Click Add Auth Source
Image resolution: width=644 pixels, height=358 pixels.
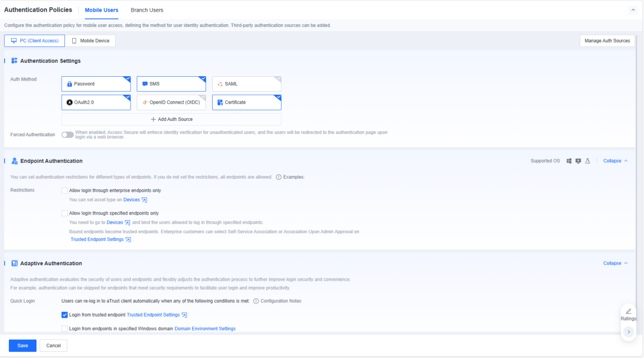pyautogui.click(x=171, y=119)
